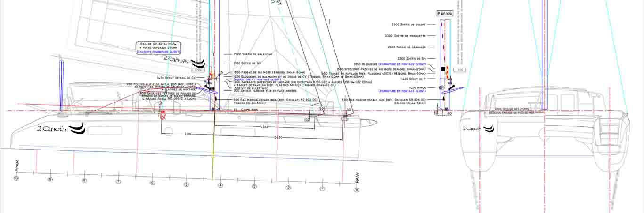
Task: Click circled station number 5
Action: click(x=186, y=185)
